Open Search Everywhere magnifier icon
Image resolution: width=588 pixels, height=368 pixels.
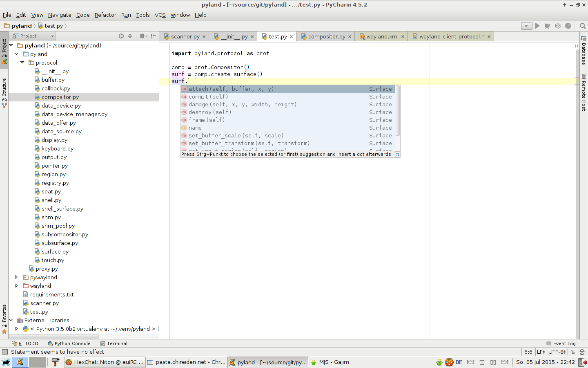tap(583, 26)
